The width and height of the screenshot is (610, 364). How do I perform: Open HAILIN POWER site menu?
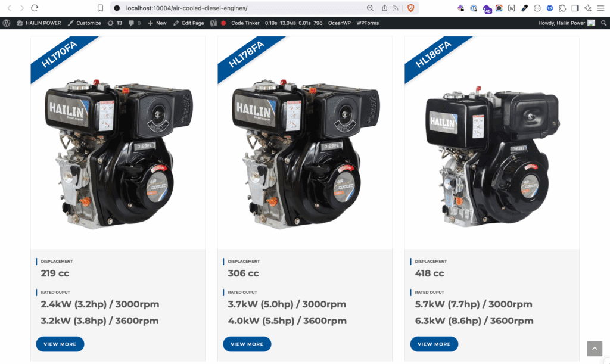(39, 23)
